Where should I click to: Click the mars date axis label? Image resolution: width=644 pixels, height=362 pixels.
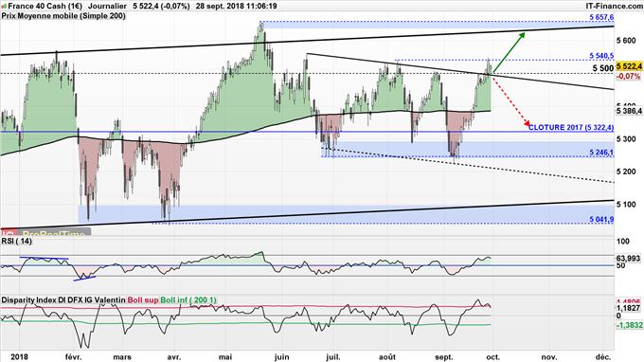[x=122, y=357]
